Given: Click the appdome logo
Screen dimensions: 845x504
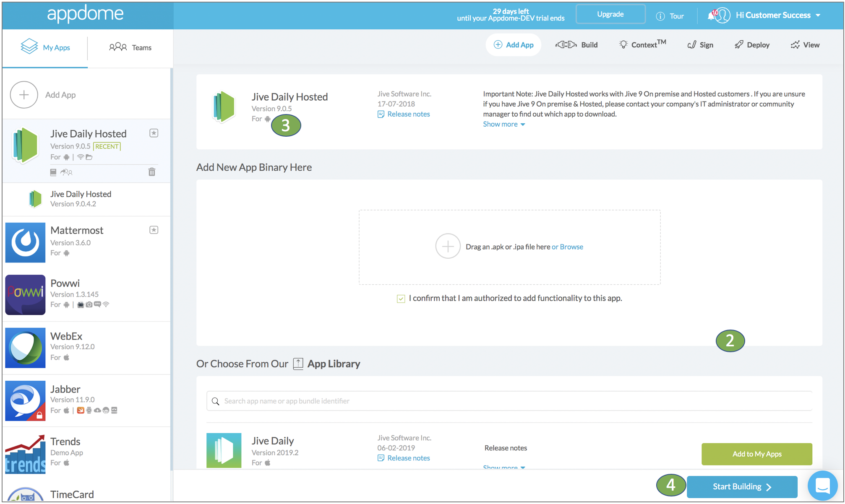Looking at the screenshot, I should pyautogui.click(x=85, y=14).
